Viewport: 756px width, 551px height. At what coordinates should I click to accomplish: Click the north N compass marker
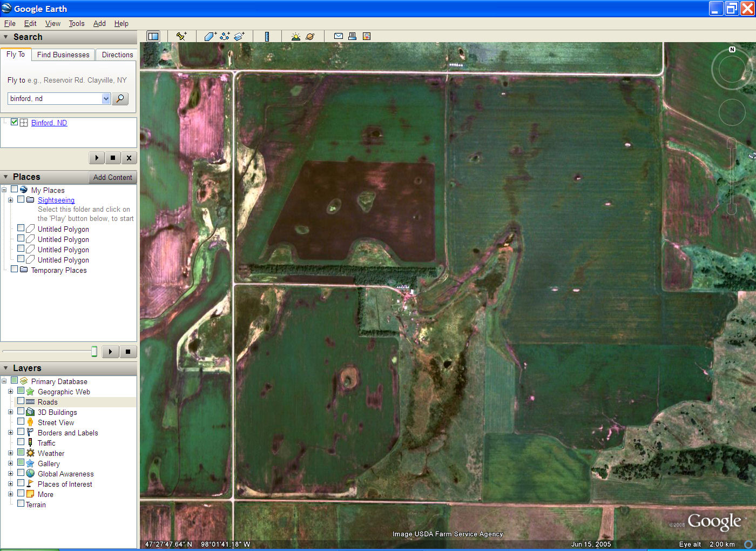[x=732, y=49]
